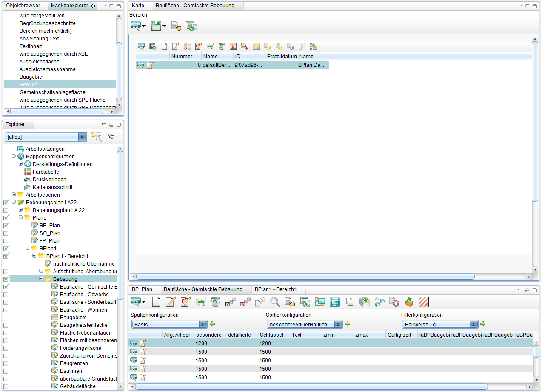The width and height of the screenshot is (542, 392).
Task: Click the abacus calculator icon
Action: click(x=335, y=302)
